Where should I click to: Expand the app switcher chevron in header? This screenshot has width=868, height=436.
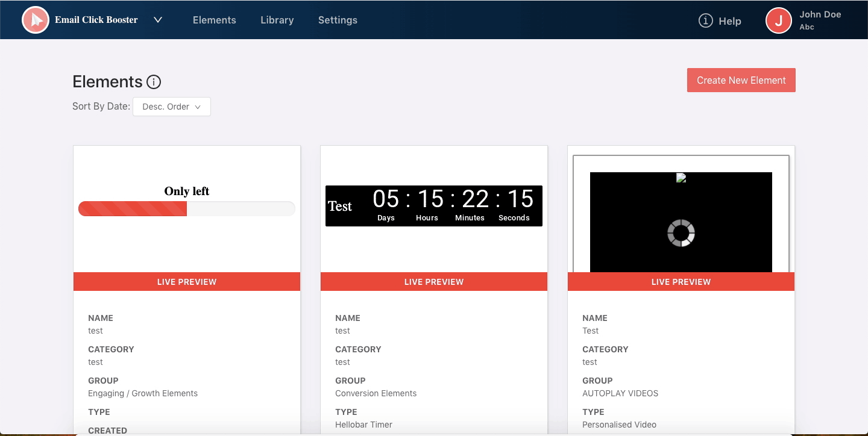(x=158, y=20)
